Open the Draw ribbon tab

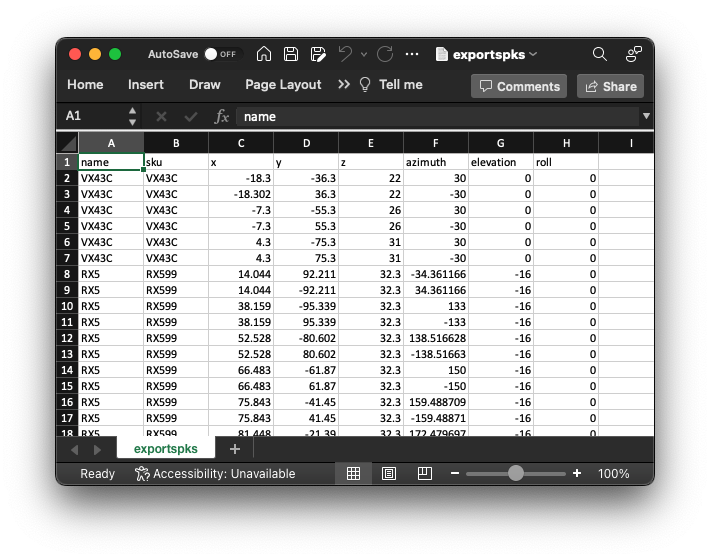tap(204, 85)
